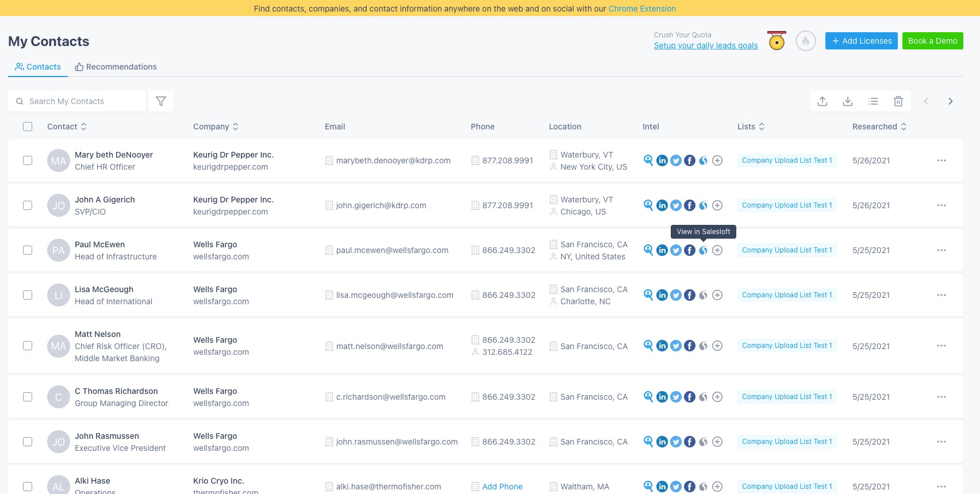Open LinkedIn icon for Mary beth DeNooyer
980x494 pixels.
[662, 160]
